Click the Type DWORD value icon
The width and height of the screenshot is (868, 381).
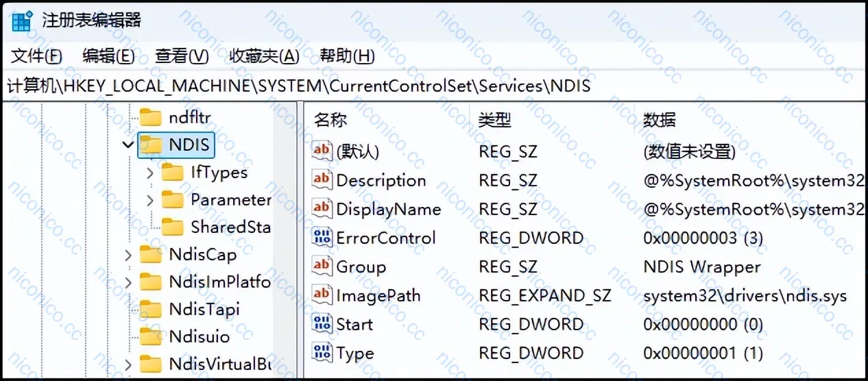(x=322, y=353)
